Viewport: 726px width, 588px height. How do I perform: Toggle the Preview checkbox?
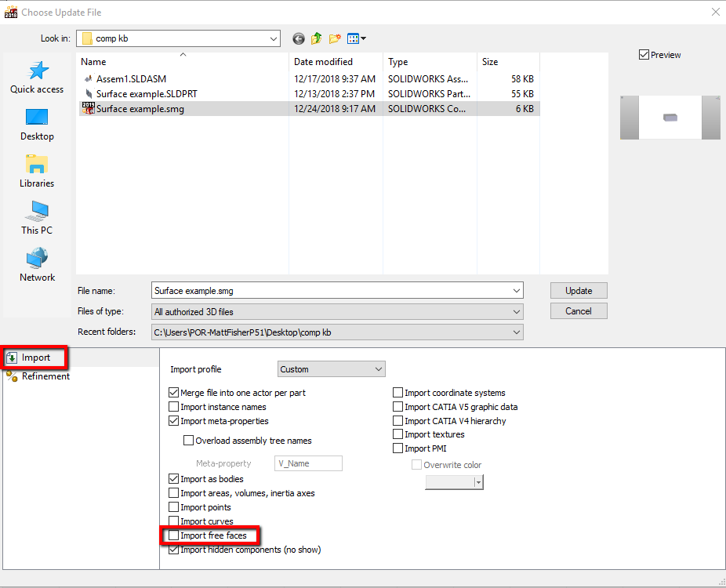[644, 55]
